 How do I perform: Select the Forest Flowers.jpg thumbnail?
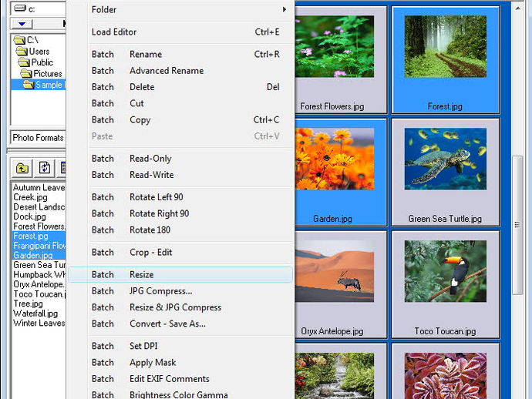coord(340,59)
